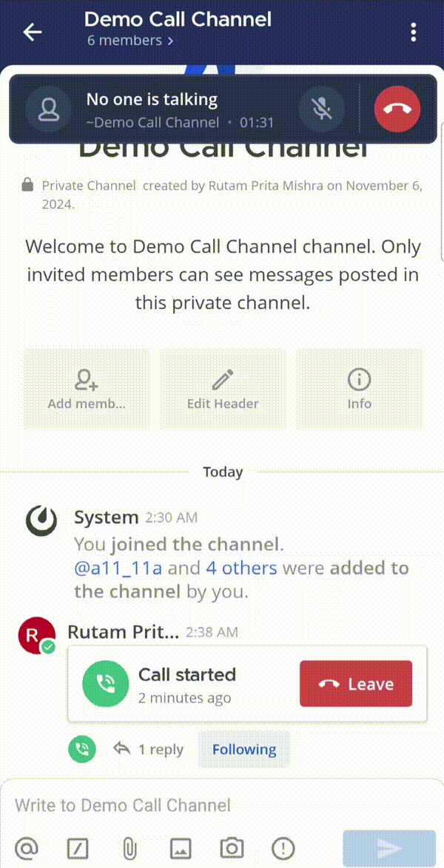Open slash commands icon

[78, 848]
